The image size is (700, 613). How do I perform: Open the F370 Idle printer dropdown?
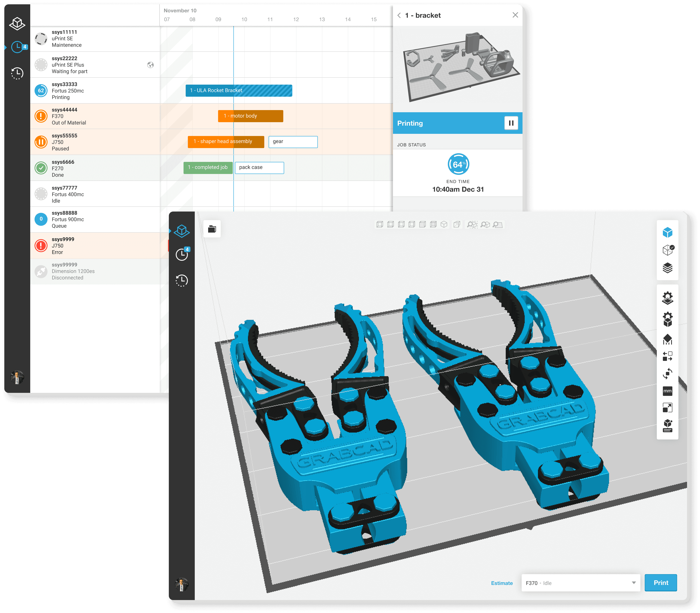(x=580, y=583)
